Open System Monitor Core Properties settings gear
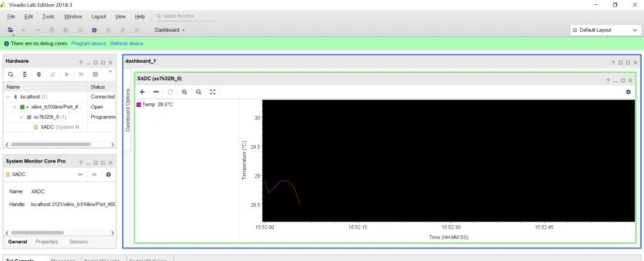Image resolution: width=644 pixels, height=261 pixels. 109,174
